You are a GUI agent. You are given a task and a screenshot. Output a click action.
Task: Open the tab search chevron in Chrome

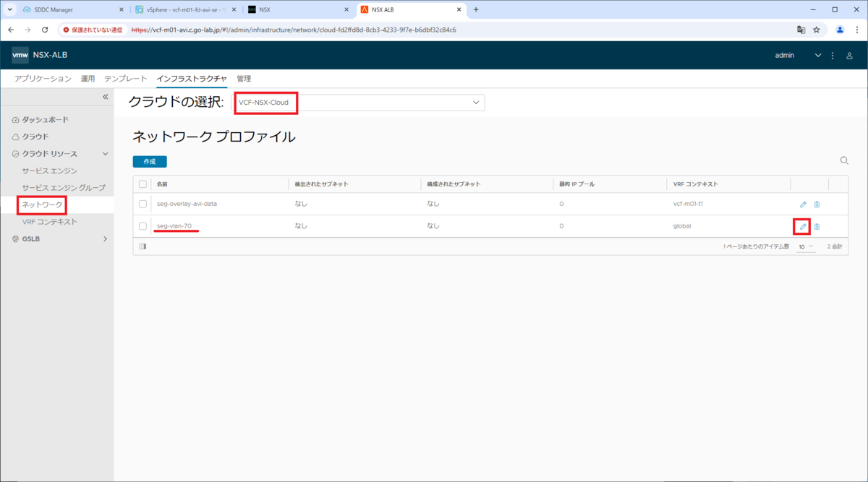[x=10, y=9]
